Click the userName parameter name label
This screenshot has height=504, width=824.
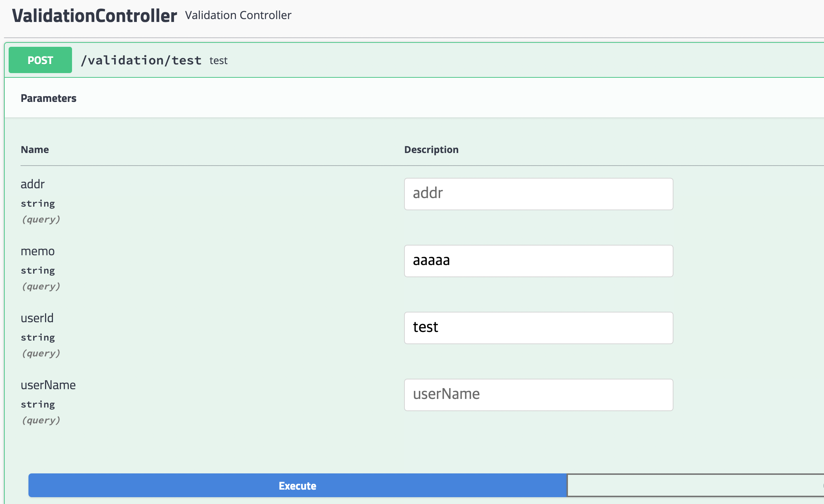click(48, 385)
